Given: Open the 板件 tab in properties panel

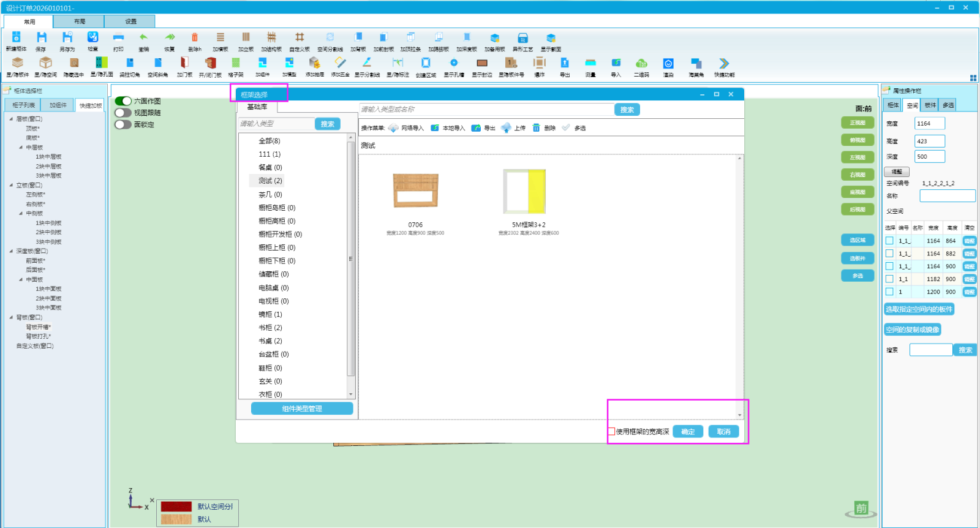Looking at the screenshot, I should (930, 105).
